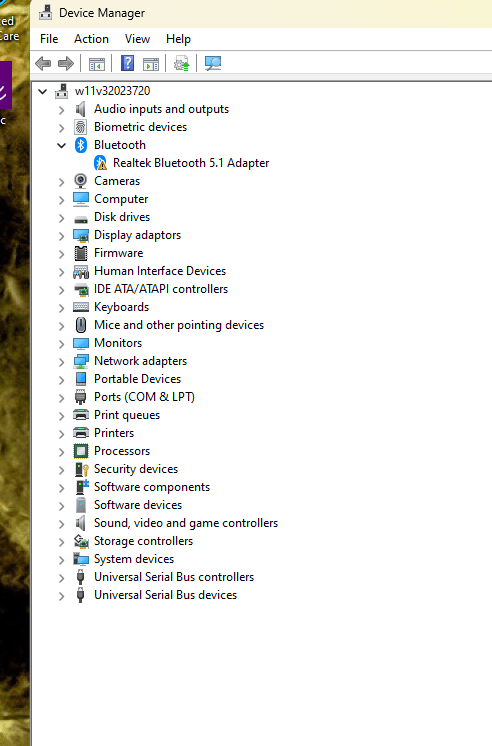
Task: Expand the Display adaptors category
Action: pyautogui.click(x=61, y=236)
